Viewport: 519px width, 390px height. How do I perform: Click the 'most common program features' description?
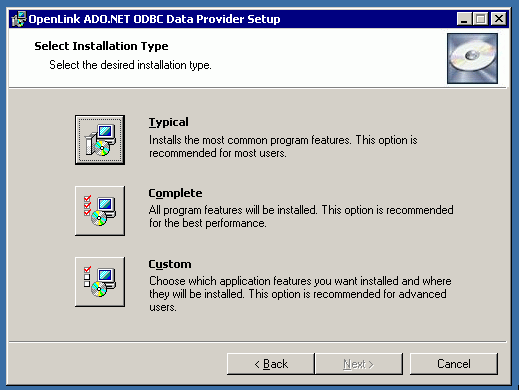283,146
